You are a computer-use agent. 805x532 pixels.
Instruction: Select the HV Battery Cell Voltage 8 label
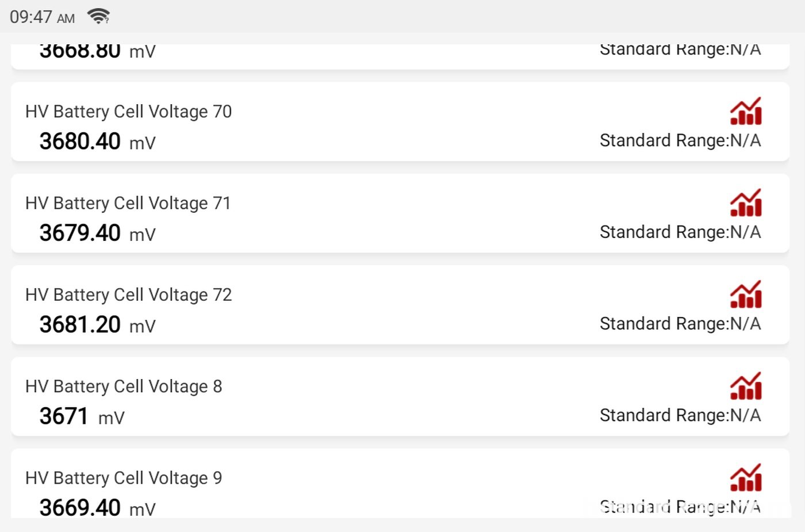click(124, 386)
